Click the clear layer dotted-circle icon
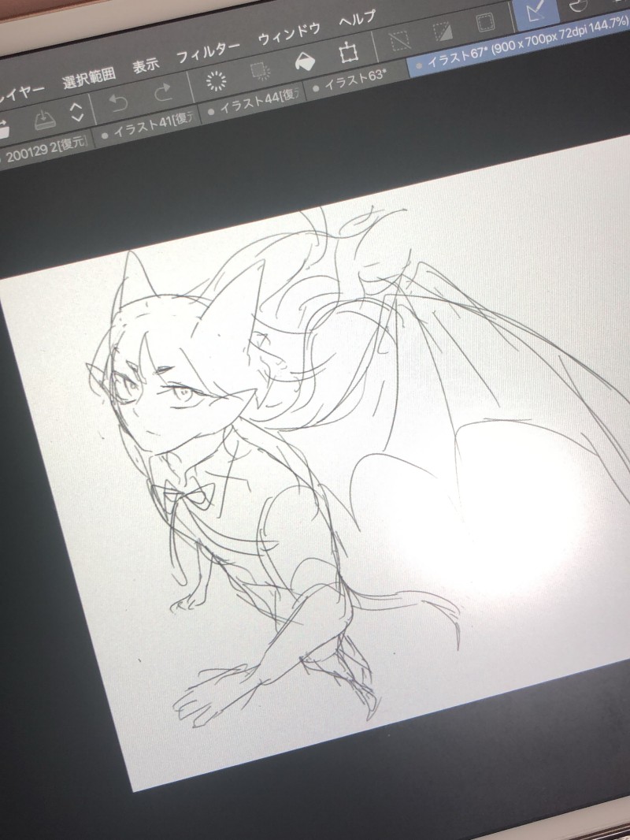This screenshot has width=630, height=840. [x=216, y=81]
